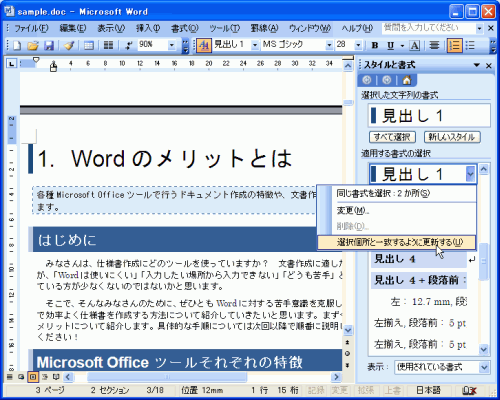Open underline style dropdown arrow
This screenshot has width=500, height=400.
[402, 45]
